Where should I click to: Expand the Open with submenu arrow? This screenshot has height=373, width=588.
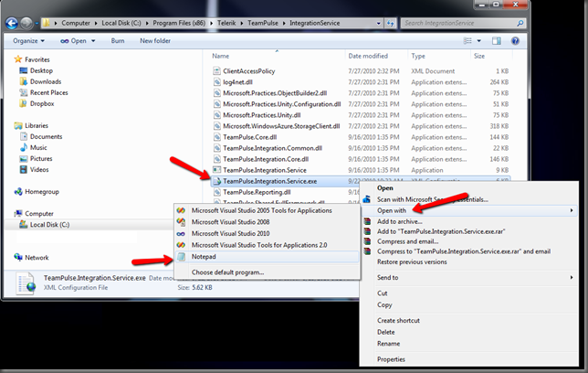(572, 210)
